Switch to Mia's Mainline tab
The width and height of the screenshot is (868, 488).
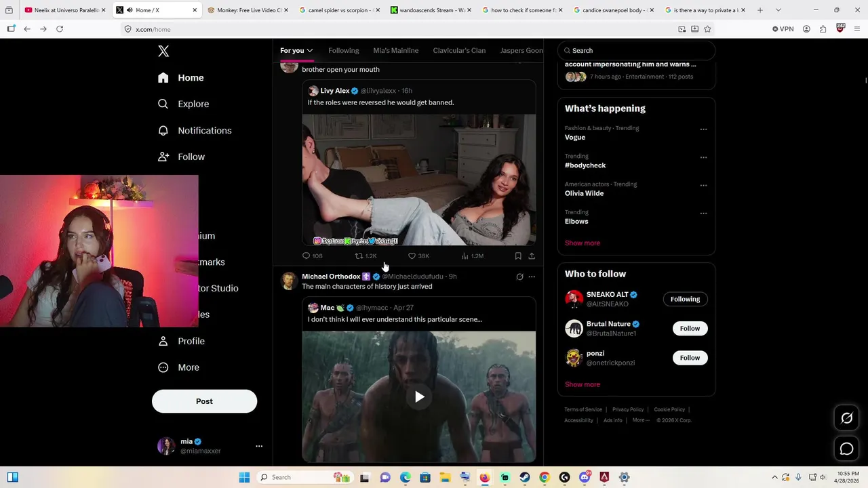pyautogui.click(x=395, y=51)
